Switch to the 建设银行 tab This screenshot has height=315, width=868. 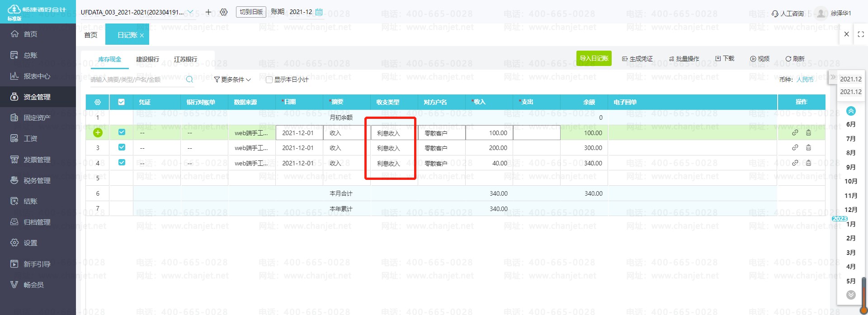point(147,59)
